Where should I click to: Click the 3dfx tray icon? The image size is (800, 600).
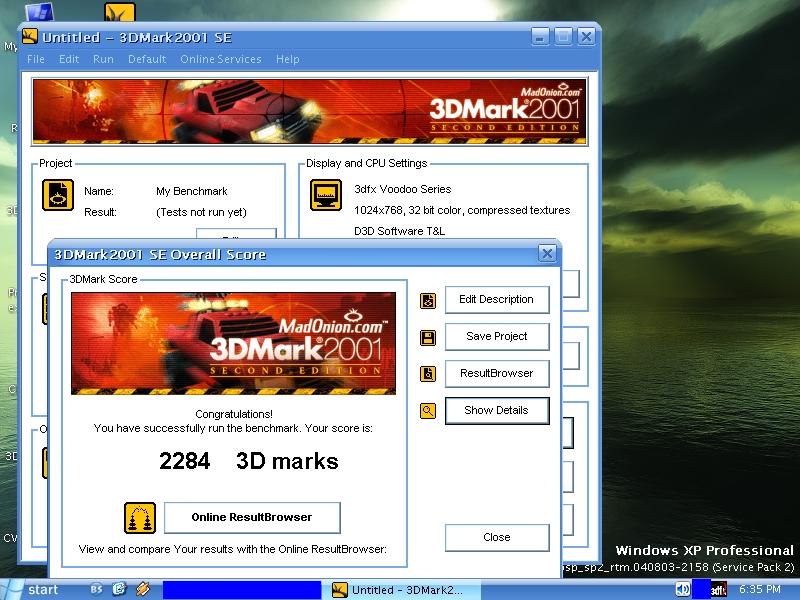coord(719,590)
